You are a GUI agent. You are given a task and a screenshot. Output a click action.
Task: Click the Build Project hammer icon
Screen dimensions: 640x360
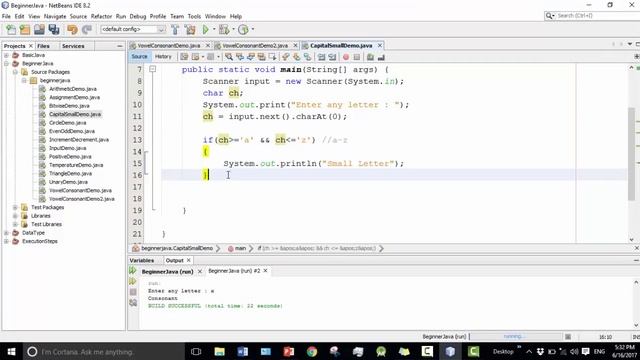point(175,29)
